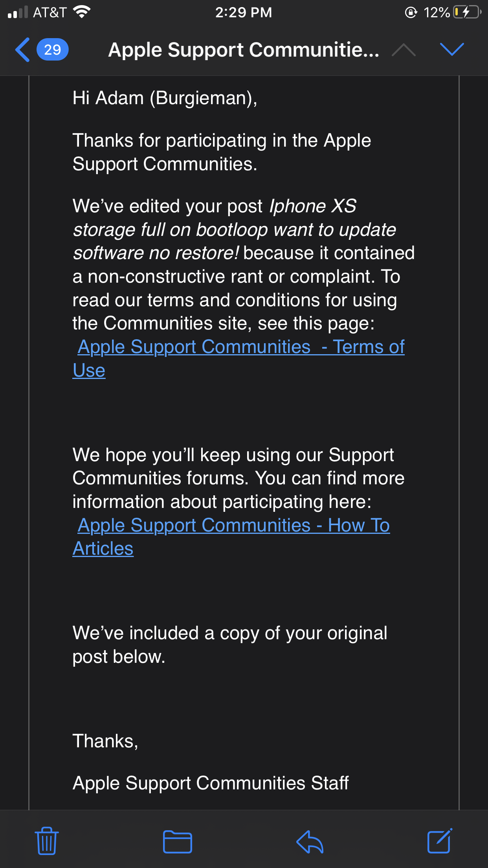488x868 pixels.
Task: Tap the Apple Support Communities subject title
Action: click(244, 50)
